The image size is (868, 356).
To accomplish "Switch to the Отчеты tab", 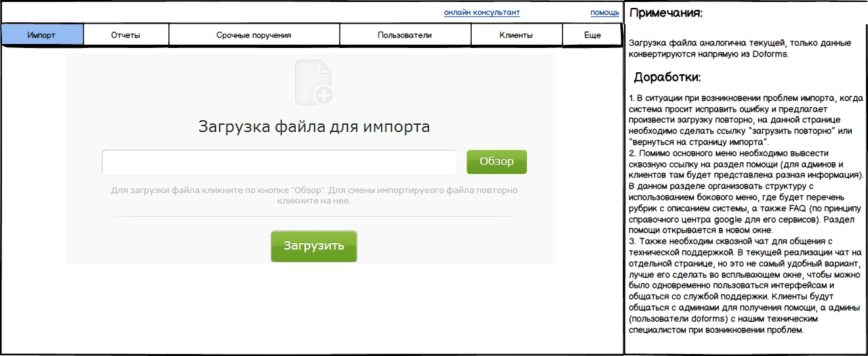I will tap(126, 35).
